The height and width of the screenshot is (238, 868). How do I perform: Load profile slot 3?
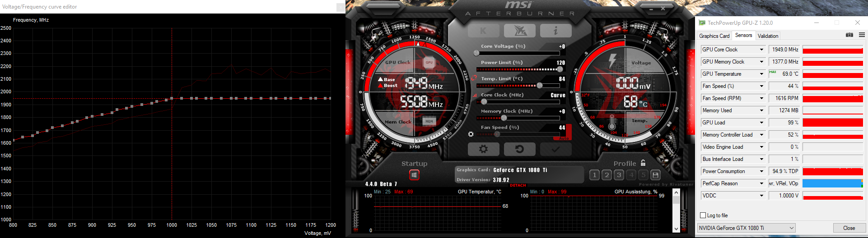tap(619, 175)
